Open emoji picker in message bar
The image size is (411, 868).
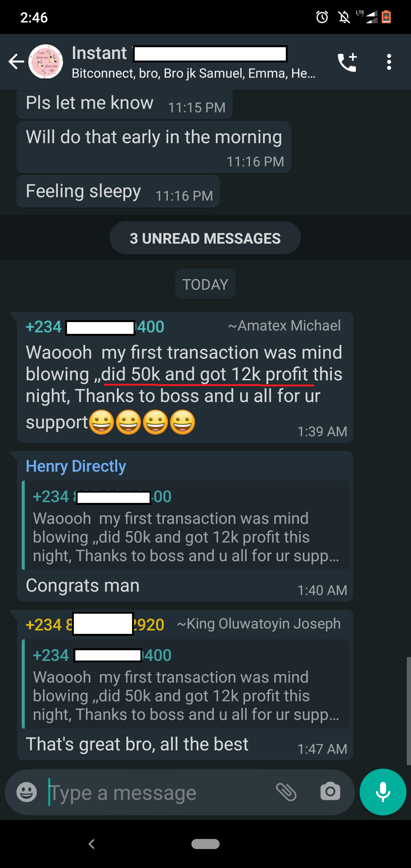(x=27, y=792)
